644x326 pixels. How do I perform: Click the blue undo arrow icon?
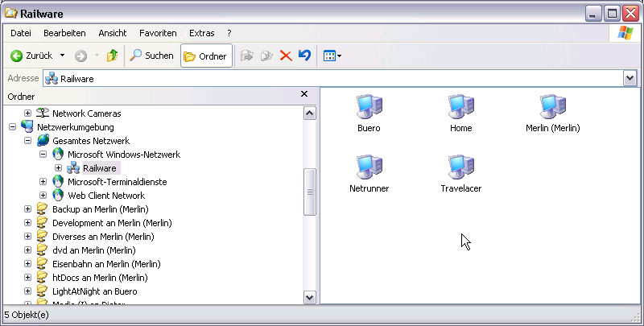pos(305,56)
